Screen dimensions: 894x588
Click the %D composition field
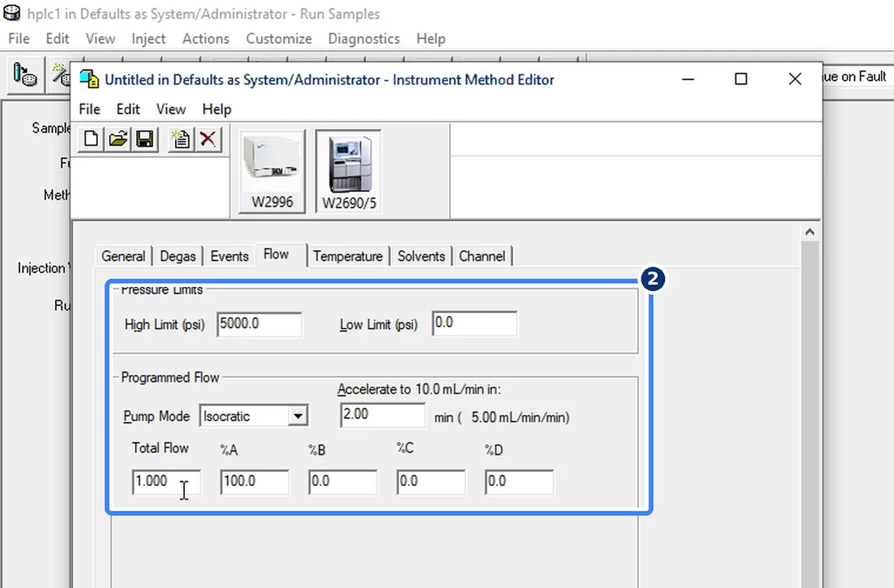(519, 482)
